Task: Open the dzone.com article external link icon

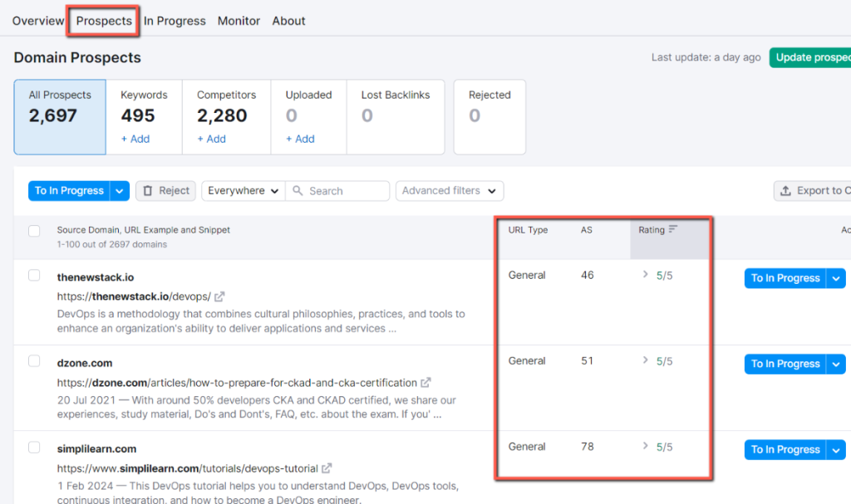Action: click(x=425, y=382)
